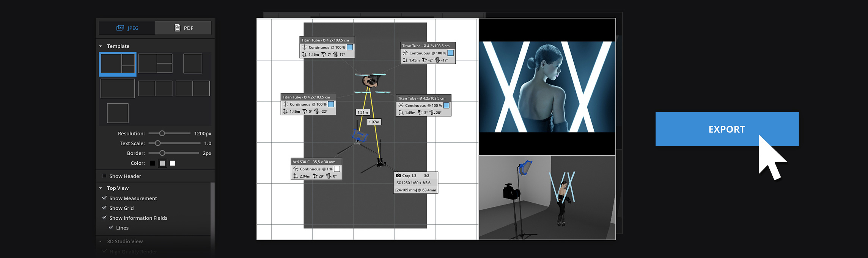Click the 1.97m distance measurement label

point(374,122)
